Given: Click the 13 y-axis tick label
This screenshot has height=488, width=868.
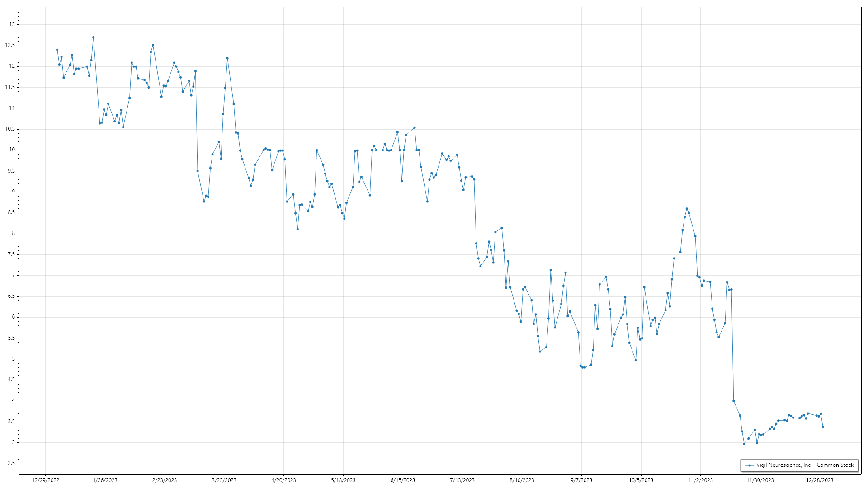Looking at the screenshot, I should click(x=12, y=24).
